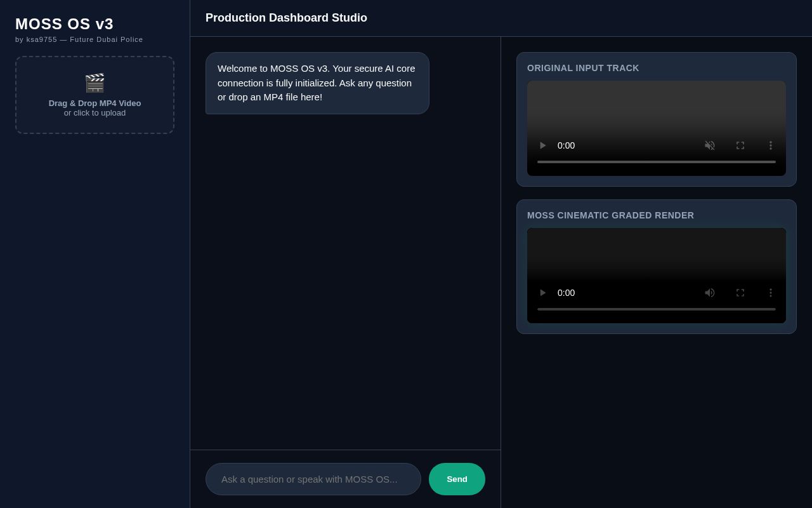This screenshot has height=508, width=812.
Task: Click the ORIGINAL INPUT TRACK label
Action: coord(583,68)
